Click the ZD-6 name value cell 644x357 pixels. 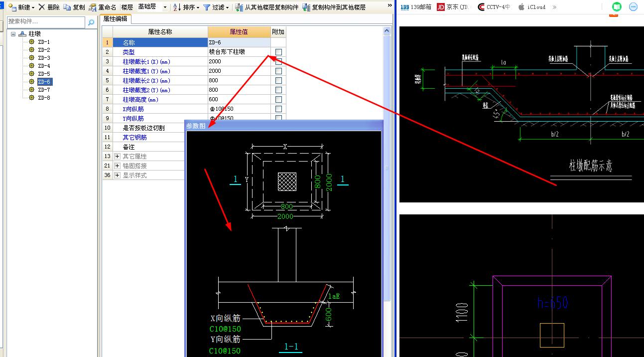pos(239,42)
